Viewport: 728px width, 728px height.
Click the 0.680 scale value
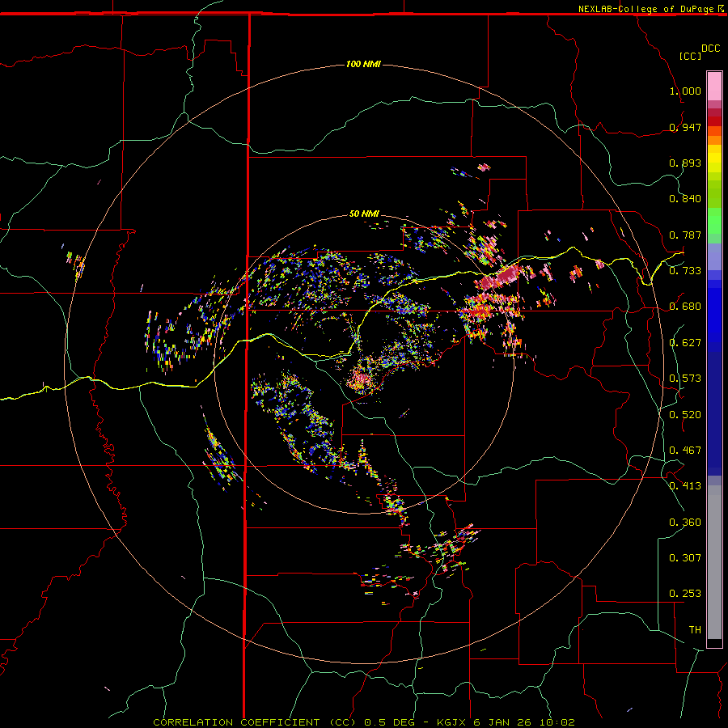click(685, 307)
